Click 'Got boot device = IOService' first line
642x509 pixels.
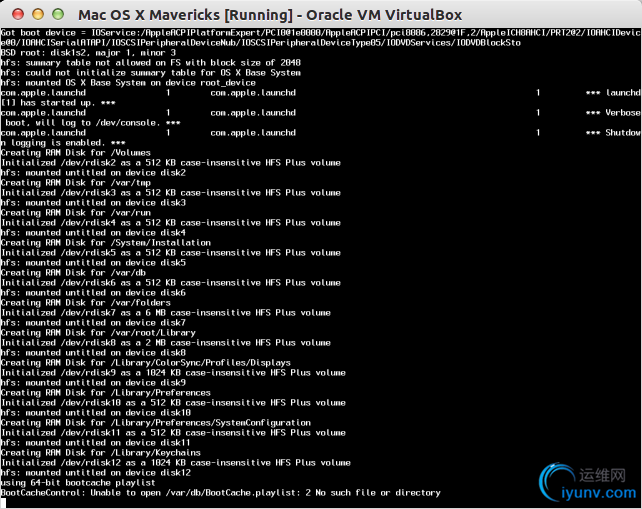coord(321,33)
